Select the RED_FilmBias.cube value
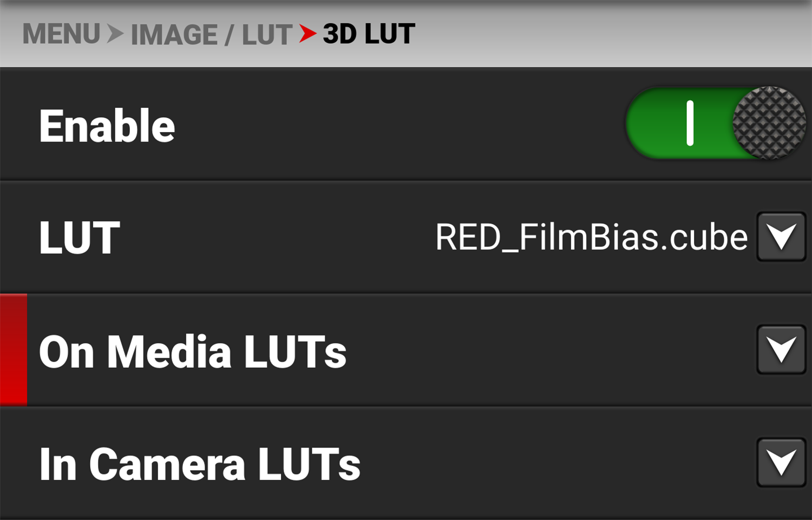 coord(591,237)
